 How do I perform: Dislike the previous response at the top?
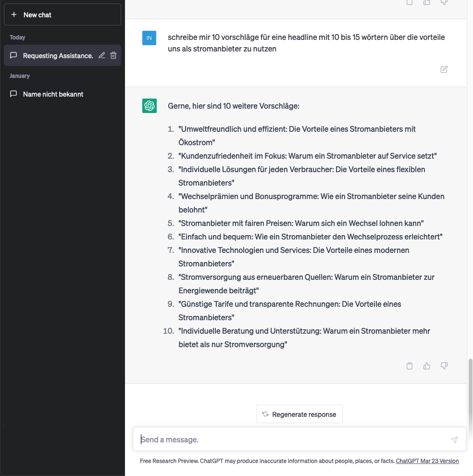[x=444, y=2]
